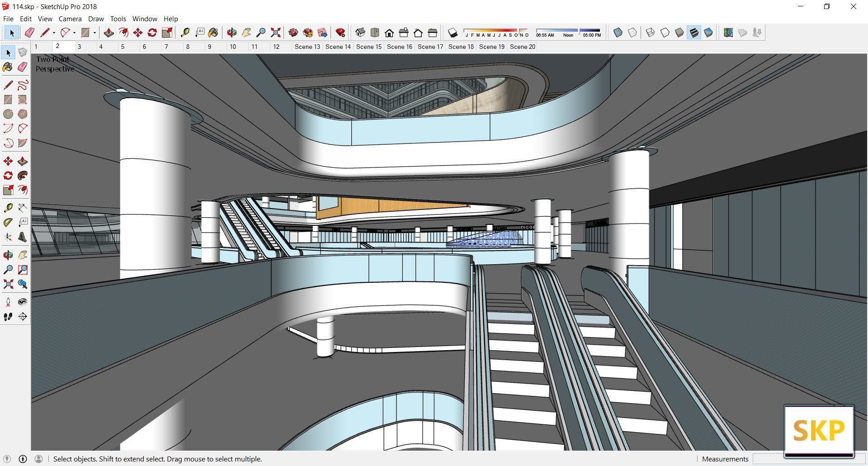Select the 3D Text tool in left panel
This screenshot has height=466, width=868.
click(23, 237)
